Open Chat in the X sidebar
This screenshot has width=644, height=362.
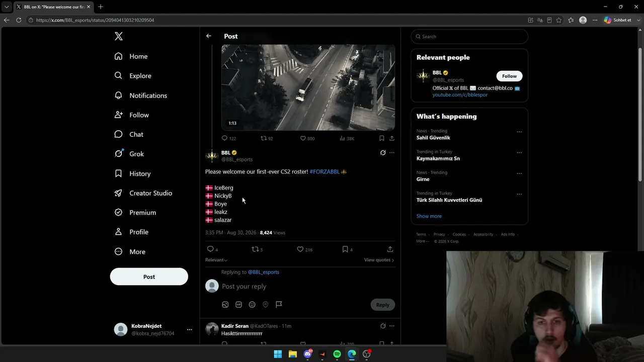129,134
